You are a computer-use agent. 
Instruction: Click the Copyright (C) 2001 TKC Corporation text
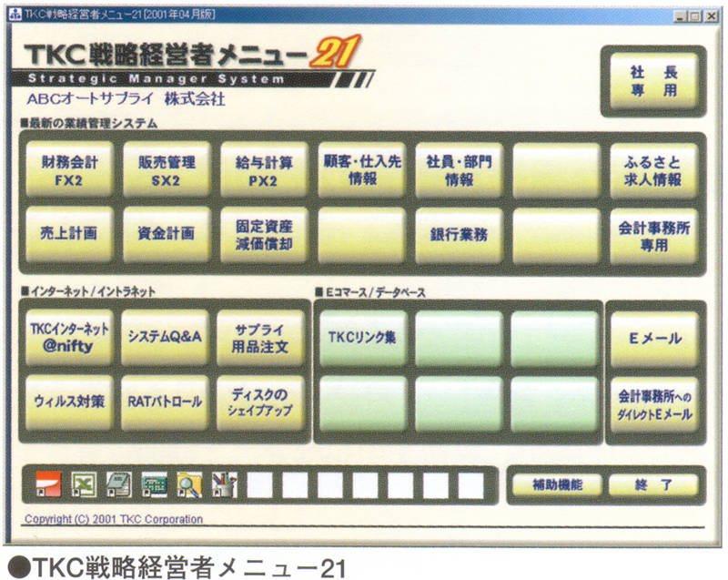114,519
